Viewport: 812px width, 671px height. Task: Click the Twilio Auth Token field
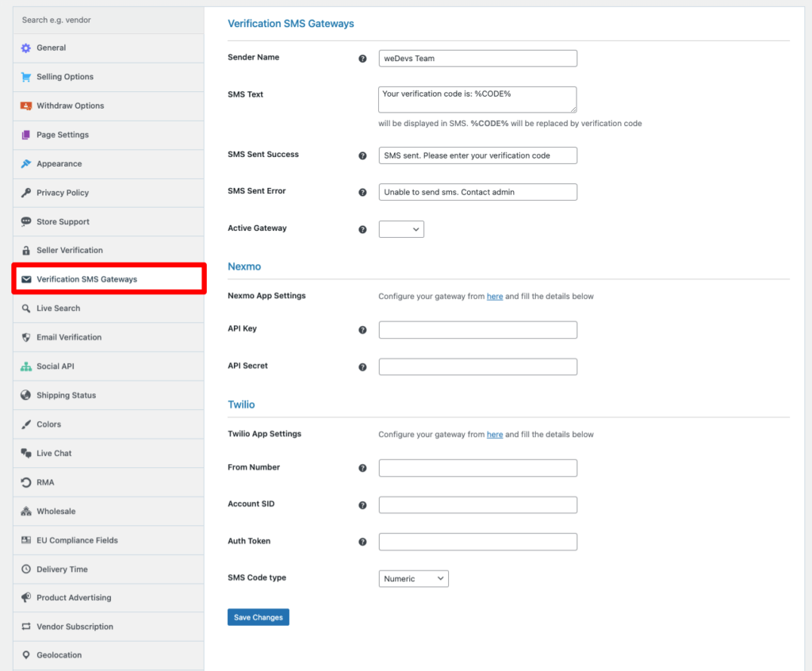tap(477, 542)
